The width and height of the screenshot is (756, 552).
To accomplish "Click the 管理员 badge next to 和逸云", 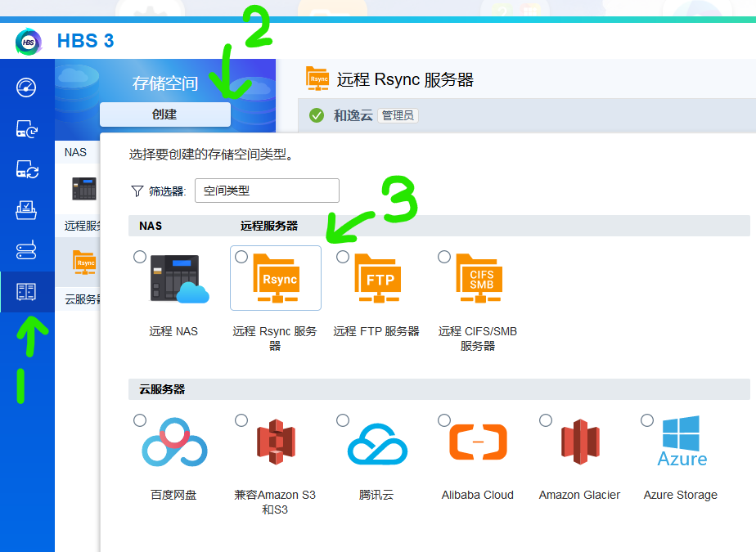I will [398, 115].
